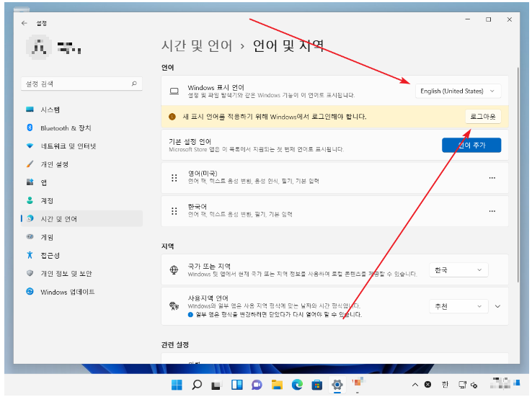Click the 로그아웃 button
This screenshot has height=397, width=532.
pyautogui.click(x=483, y=117)
